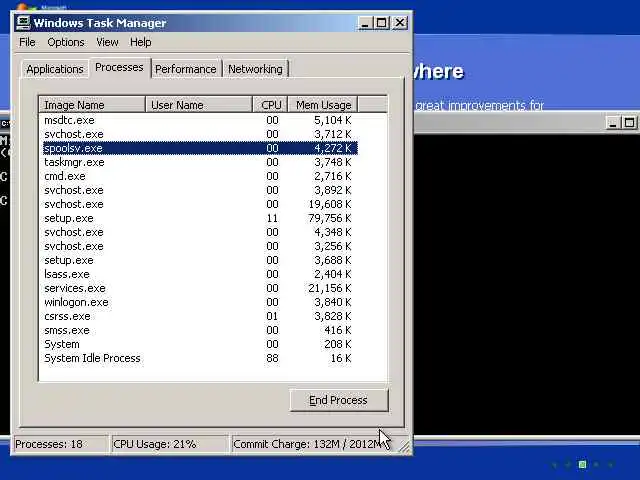Open the View menu
The height and width of the screenshot is (480, 640).
(x=107, y=42)
